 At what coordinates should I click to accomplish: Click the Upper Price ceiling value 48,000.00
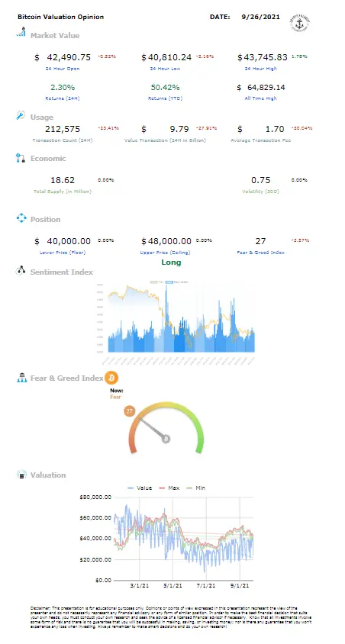pyautogui.click(x=169, y=240)
